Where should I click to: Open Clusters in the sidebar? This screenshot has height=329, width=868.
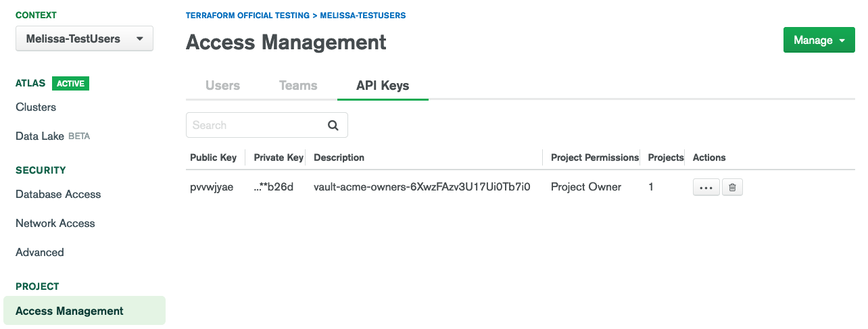[36, 107]
